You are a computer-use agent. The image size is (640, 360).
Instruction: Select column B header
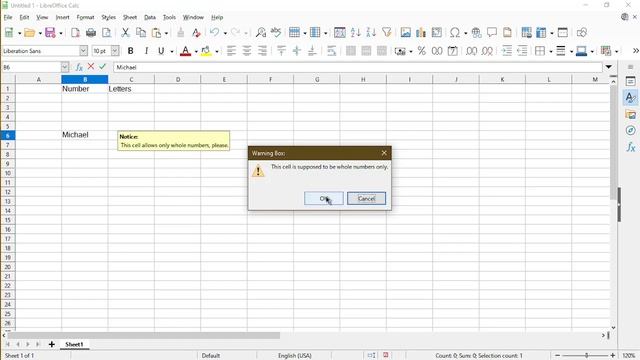click(x=85, y=79)
